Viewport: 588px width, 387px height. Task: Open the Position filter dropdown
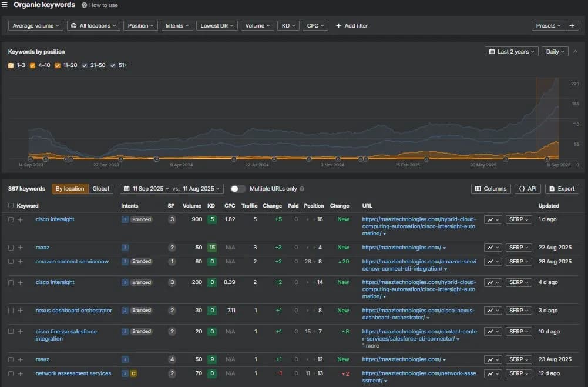140,25
